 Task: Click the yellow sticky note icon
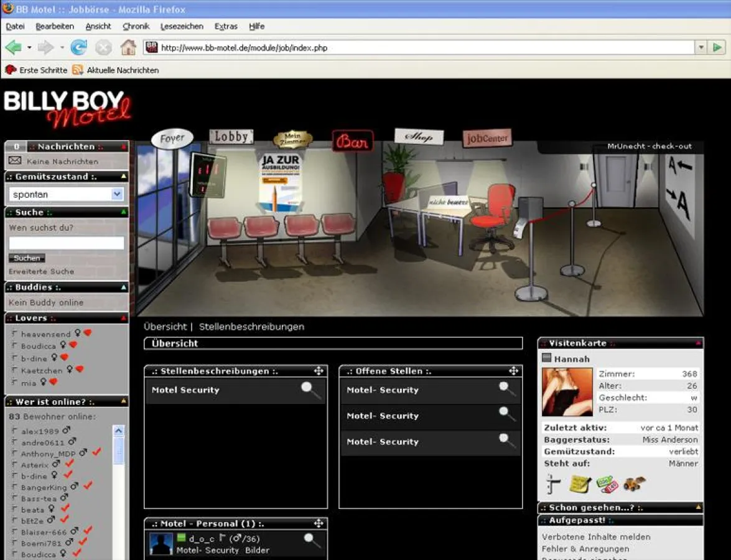pyautogui.click(x=580, y=484)
